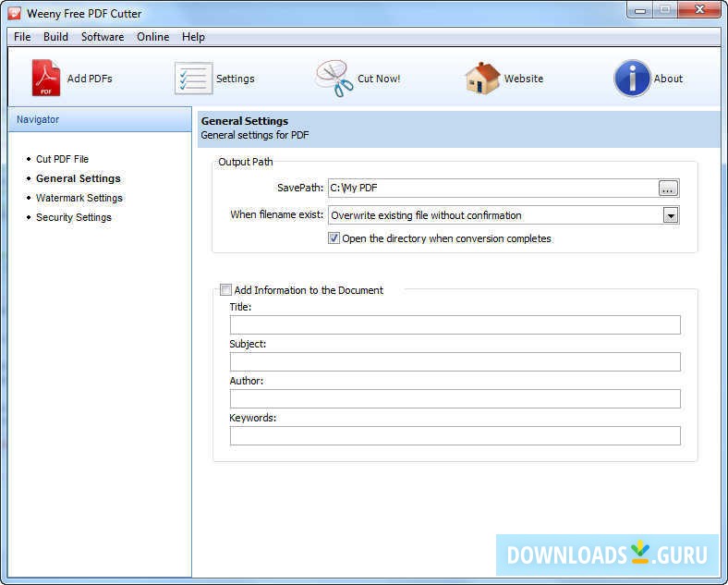Open Security Settings in Navigator

click(74, 218)
